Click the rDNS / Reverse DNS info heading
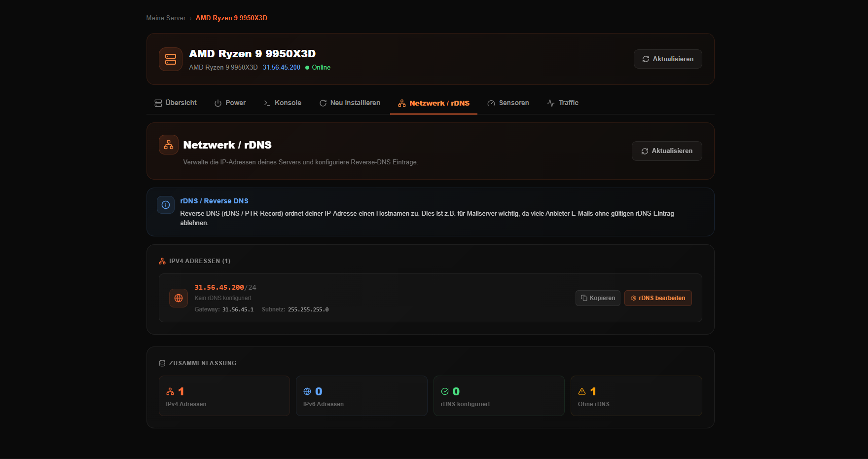This screenshot has width=868, height=459. (214, 201)
